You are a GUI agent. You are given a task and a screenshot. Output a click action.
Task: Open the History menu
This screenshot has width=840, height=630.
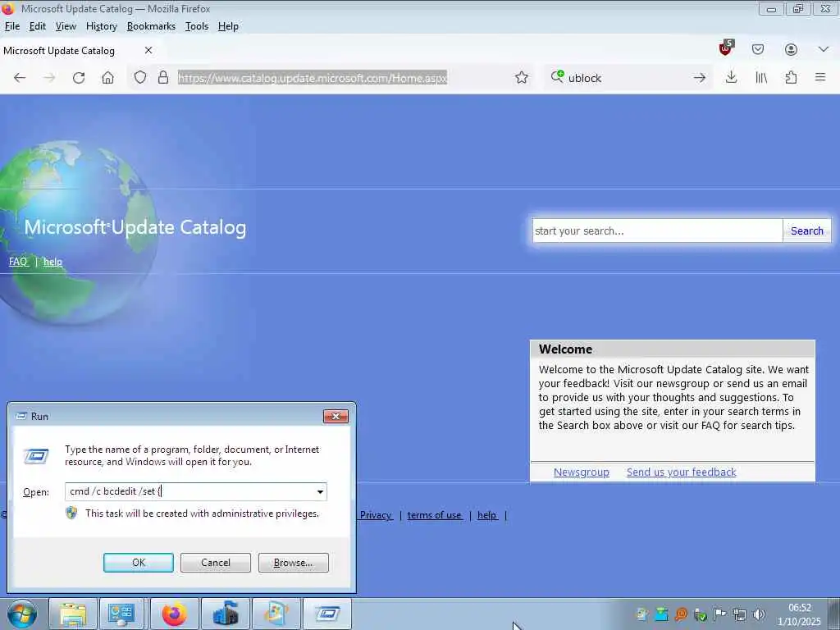(x=101, y=26)
